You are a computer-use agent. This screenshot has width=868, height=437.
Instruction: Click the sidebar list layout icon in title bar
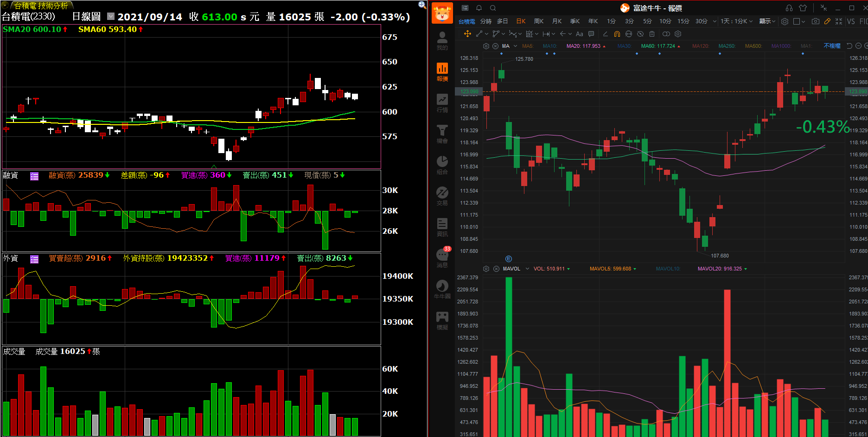pos(465,8)
